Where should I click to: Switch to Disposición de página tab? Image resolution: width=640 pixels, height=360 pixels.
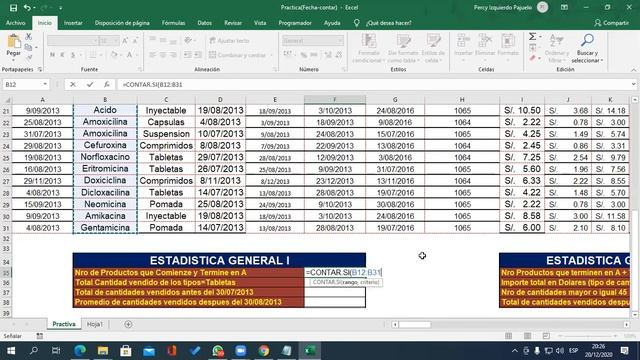click(122, 23)
